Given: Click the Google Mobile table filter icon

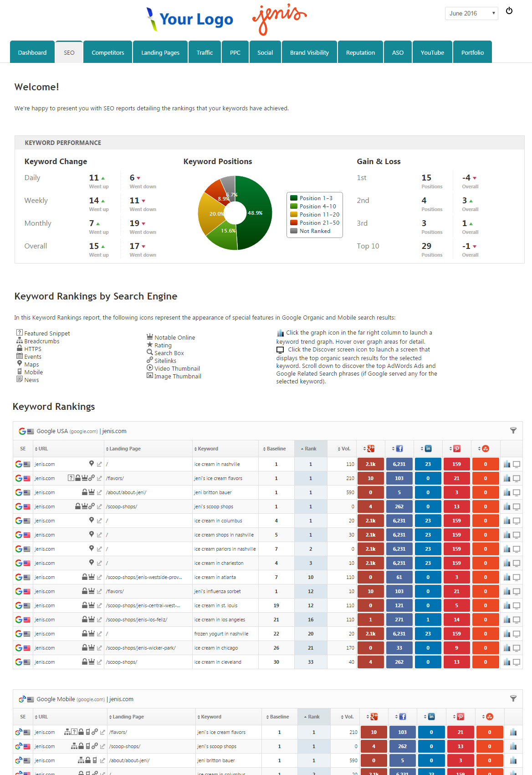Looking at the screenshot, I should point(513,698).
